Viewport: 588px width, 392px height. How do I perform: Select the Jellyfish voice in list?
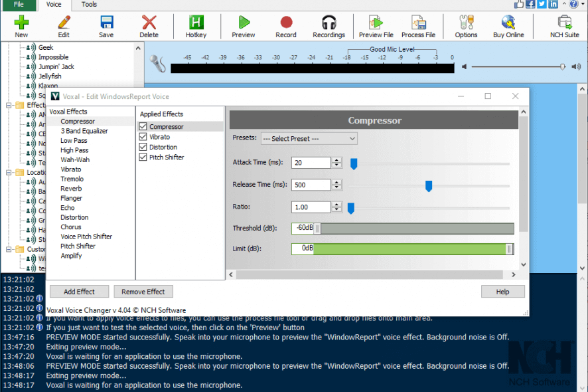[x=50, y=76]
